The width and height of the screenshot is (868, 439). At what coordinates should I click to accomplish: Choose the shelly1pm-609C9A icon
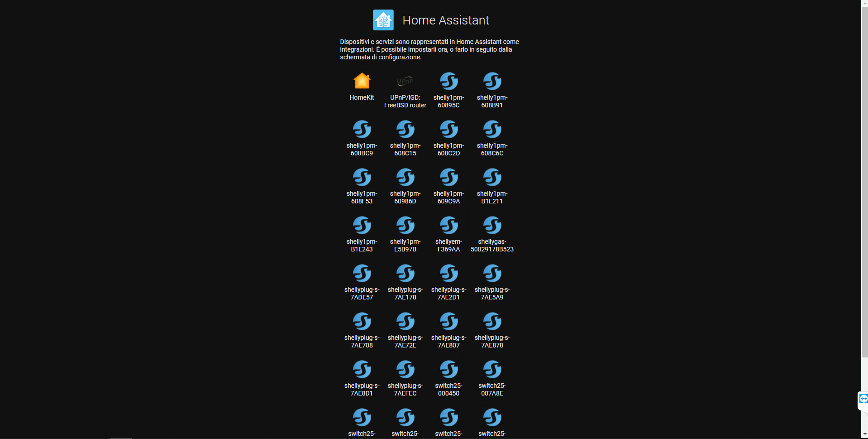[448, 177]
